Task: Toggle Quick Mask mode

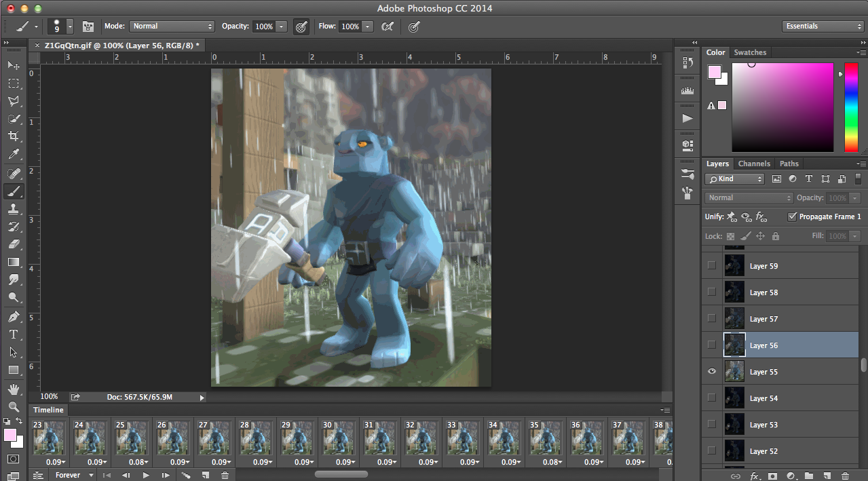Action: tap(14, 459)
